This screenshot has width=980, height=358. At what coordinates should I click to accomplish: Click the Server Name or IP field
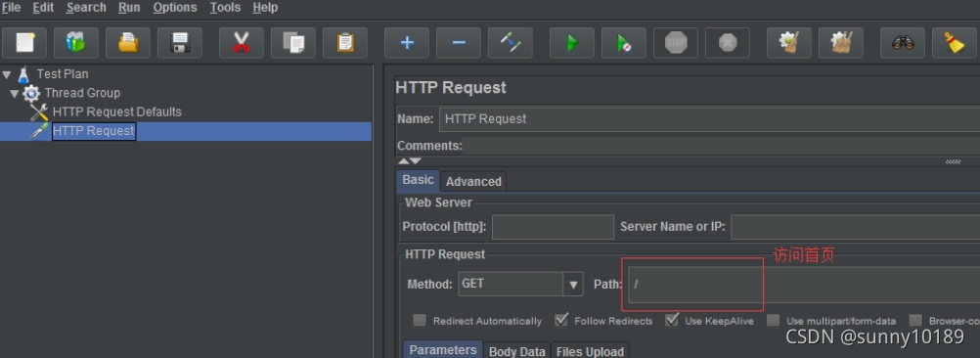855,227
